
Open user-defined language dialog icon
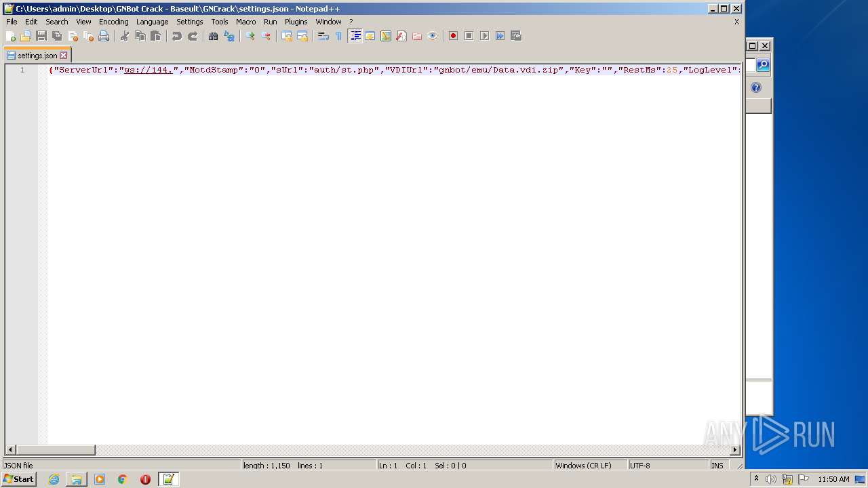pos(370,36)
